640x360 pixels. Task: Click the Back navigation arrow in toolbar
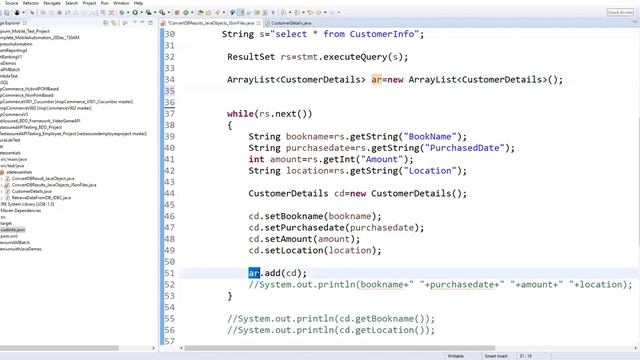318,12
